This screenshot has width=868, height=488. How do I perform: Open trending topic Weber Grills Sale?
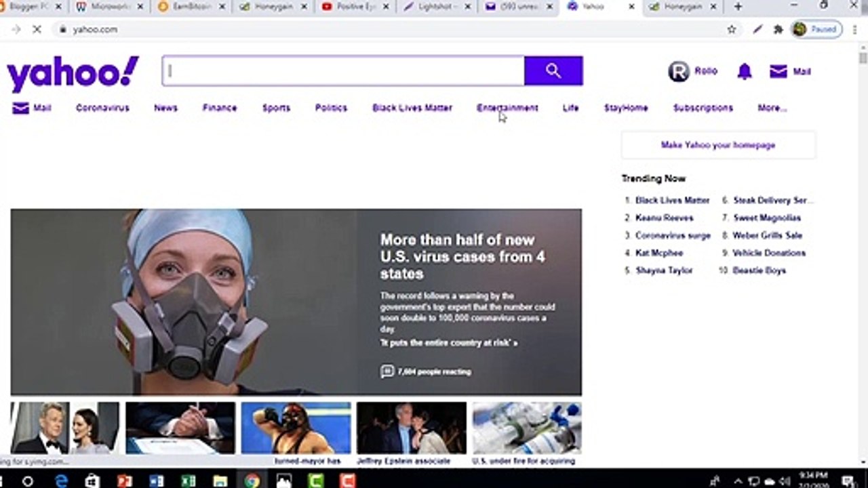tap(768, 235)
